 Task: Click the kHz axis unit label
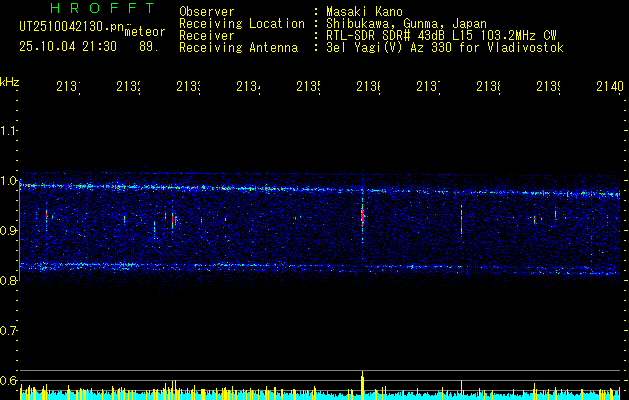click(9, 82)
